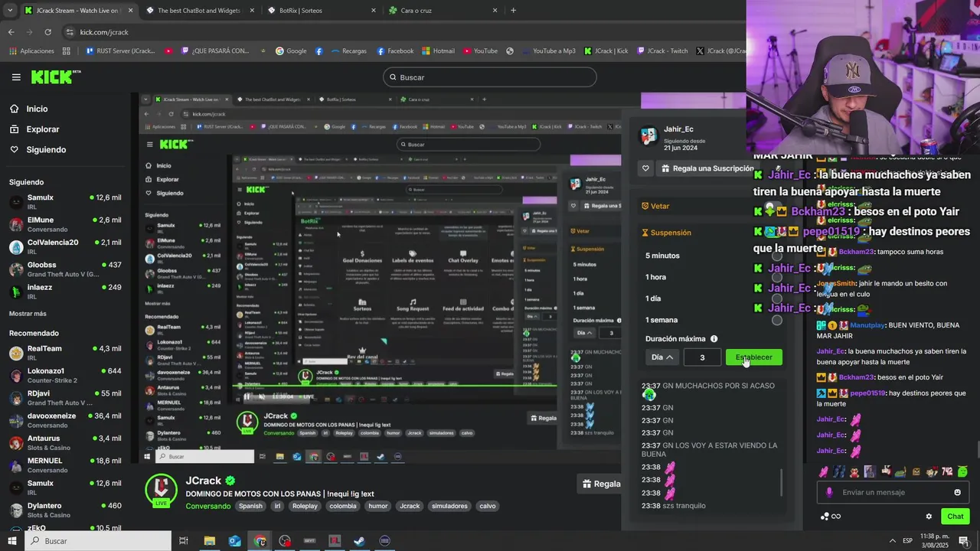Reload the kick.com page
This screenshot has width=980, height=551.
[47, 32]
